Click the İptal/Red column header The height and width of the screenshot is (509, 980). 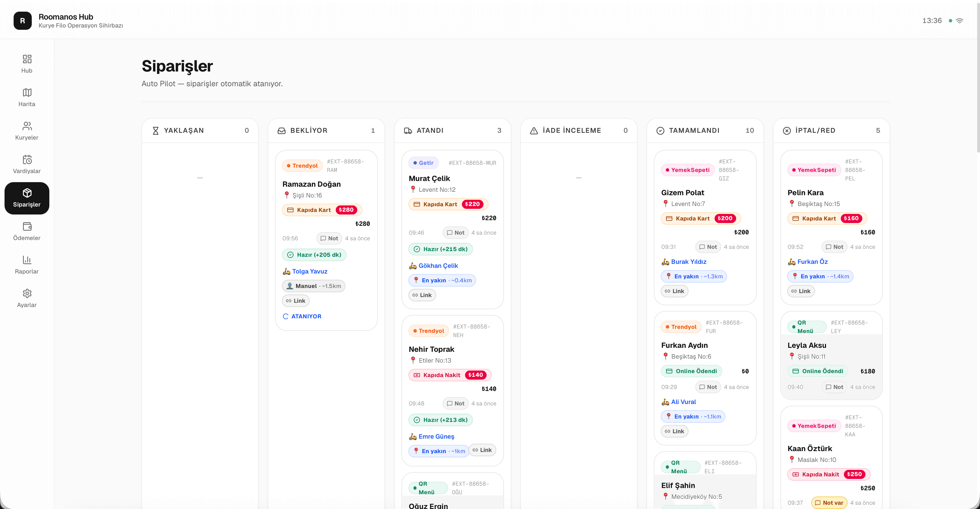(x=831, y=131)
